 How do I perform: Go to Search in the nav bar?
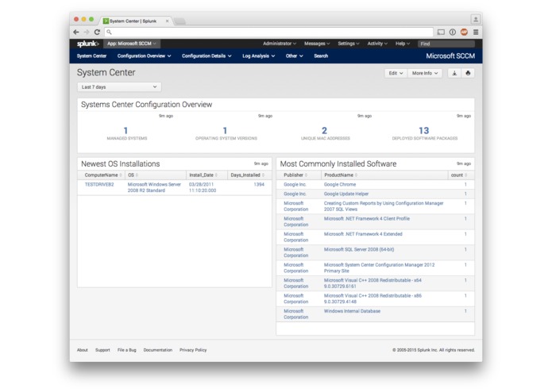321,56
